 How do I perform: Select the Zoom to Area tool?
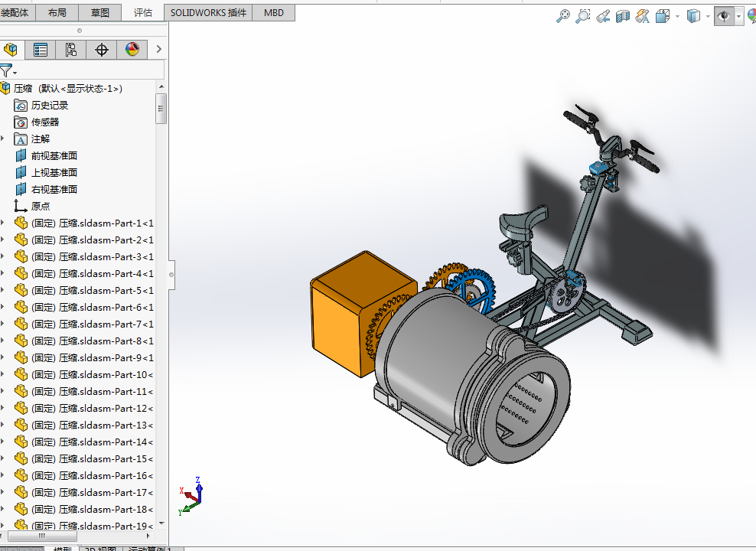[x=583, y=16]
